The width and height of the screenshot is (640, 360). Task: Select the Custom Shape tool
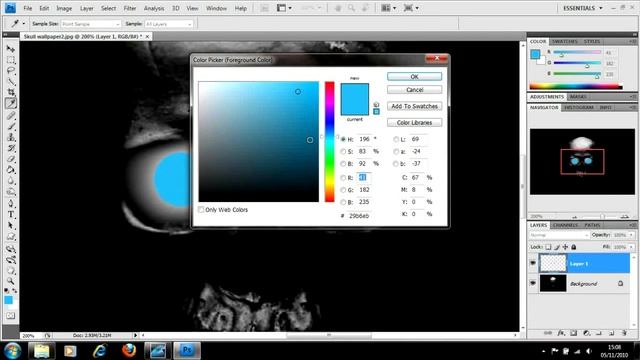click(11, 236)
